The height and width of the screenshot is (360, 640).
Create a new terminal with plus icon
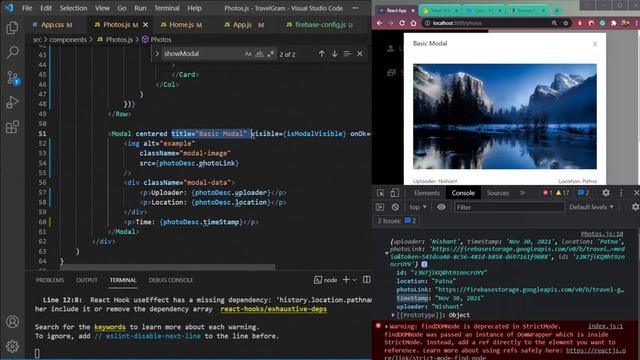[x=346, y=280]
